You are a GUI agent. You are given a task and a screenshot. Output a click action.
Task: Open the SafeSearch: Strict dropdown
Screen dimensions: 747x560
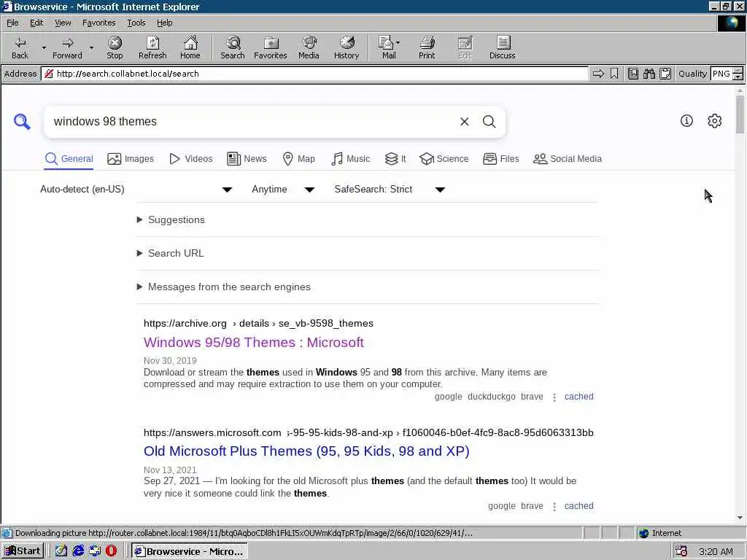[x=390, y=189]
